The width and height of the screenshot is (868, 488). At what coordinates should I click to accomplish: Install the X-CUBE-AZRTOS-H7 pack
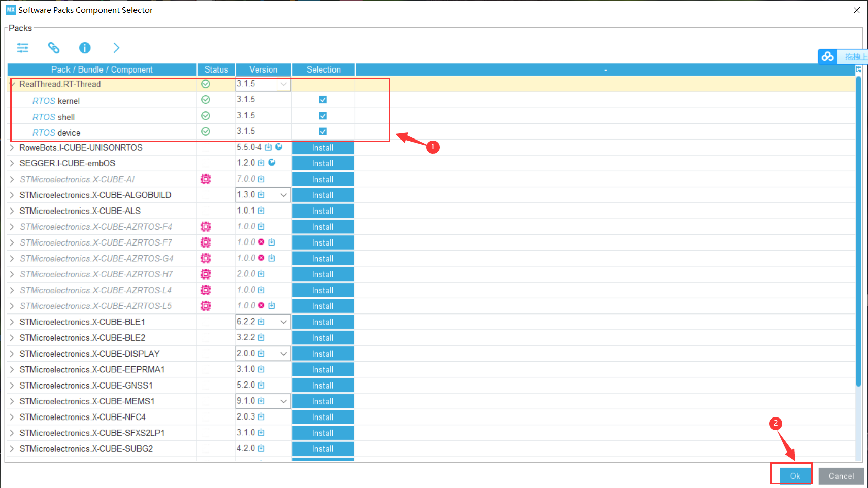[323, 274]
